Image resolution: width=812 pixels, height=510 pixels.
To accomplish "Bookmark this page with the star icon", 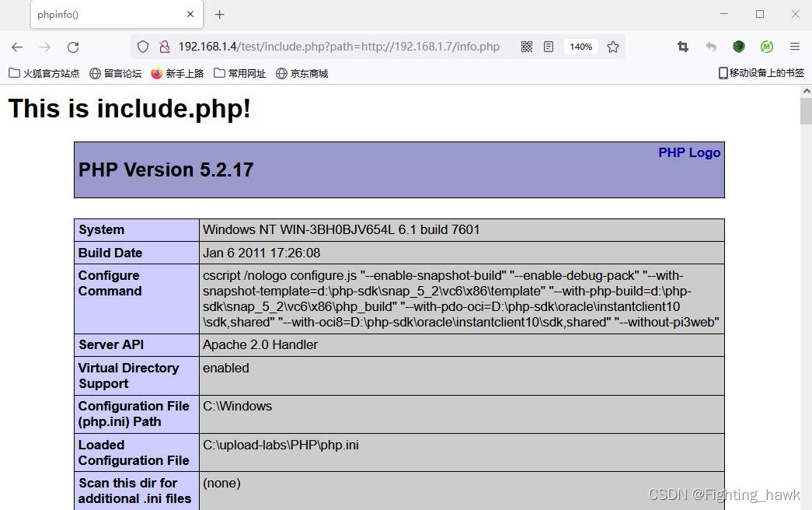I will (x=613, y=47).
